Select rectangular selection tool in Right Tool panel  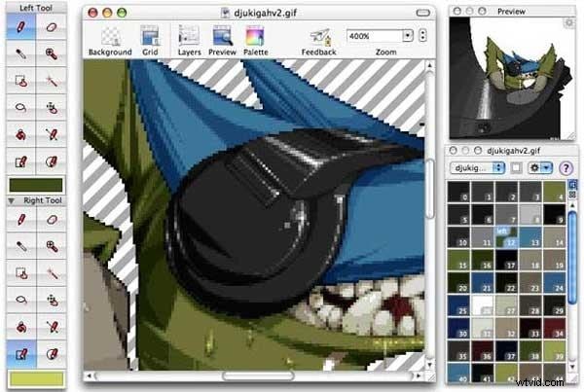tap(21, 273)
